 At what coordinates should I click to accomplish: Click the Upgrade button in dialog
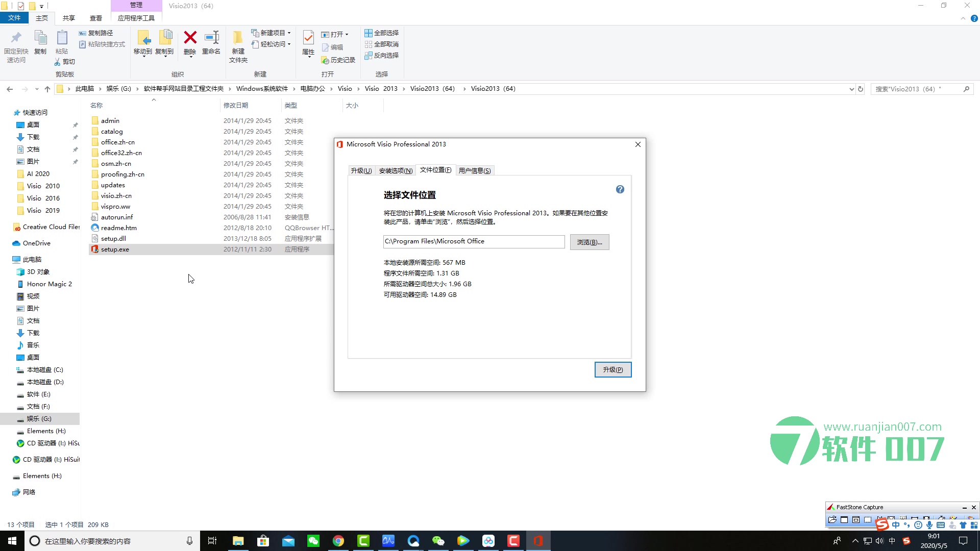pos(613,370)
